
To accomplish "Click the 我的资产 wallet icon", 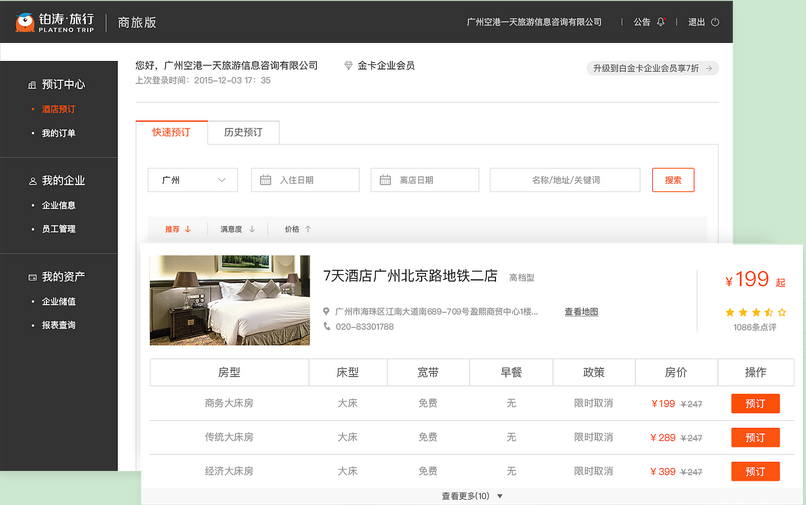I will [x=32, y=277].
